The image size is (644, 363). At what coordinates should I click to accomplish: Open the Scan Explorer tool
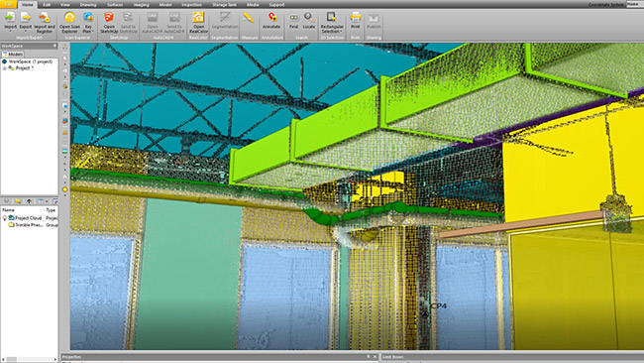point(69,22)
